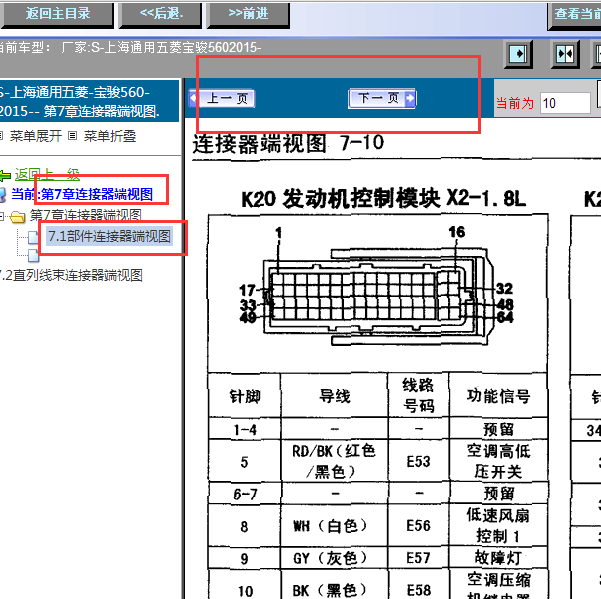Click 返回上一级 link with green arrow
The height and width of the screenshot is (599, 601).
point(47,175)
